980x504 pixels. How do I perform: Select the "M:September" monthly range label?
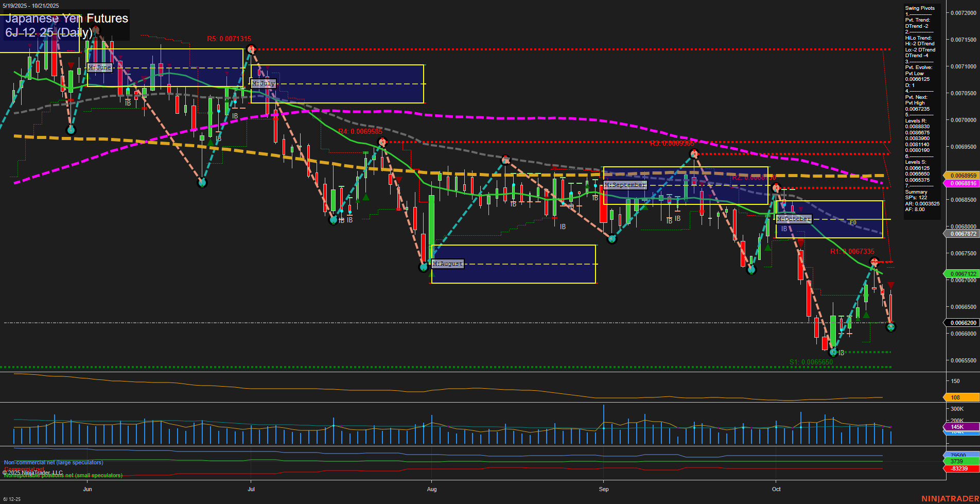(x=624, y=184)
